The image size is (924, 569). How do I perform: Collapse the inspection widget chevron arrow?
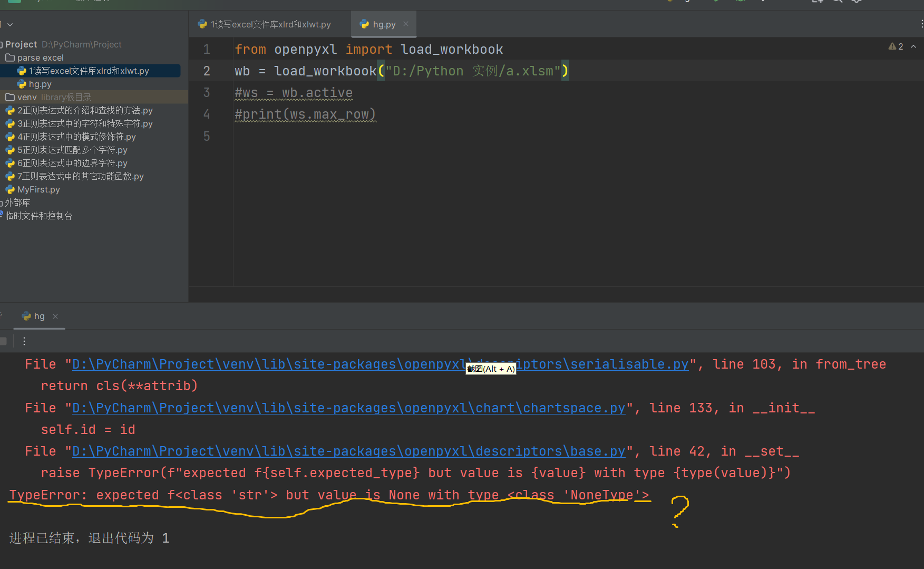[x=913, y=46]
